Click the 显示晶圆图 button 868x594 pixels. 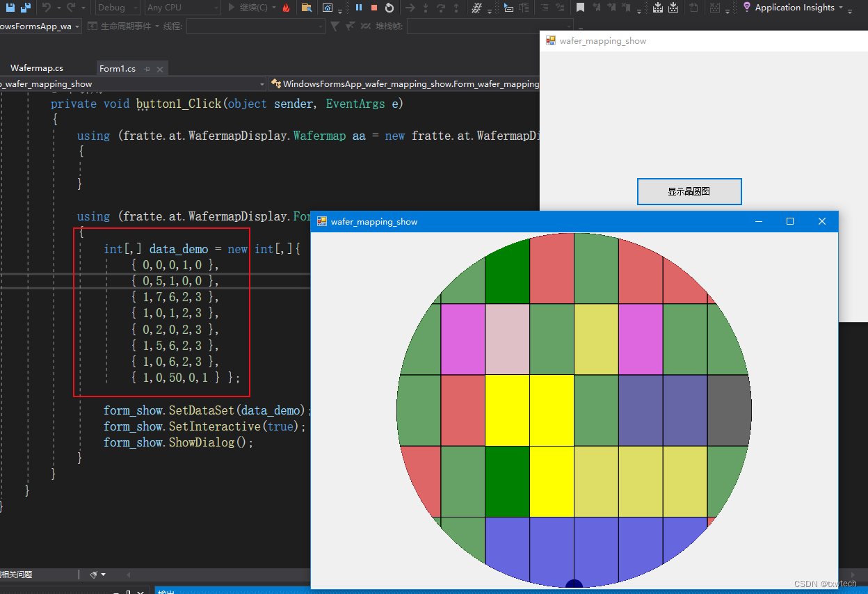[689, 191]
